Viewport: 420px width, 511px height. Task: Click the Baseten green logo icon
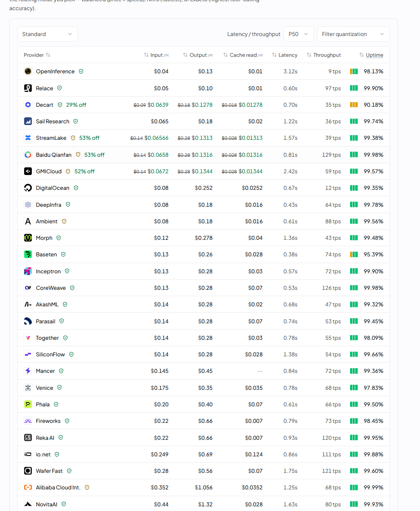point(28,254)
